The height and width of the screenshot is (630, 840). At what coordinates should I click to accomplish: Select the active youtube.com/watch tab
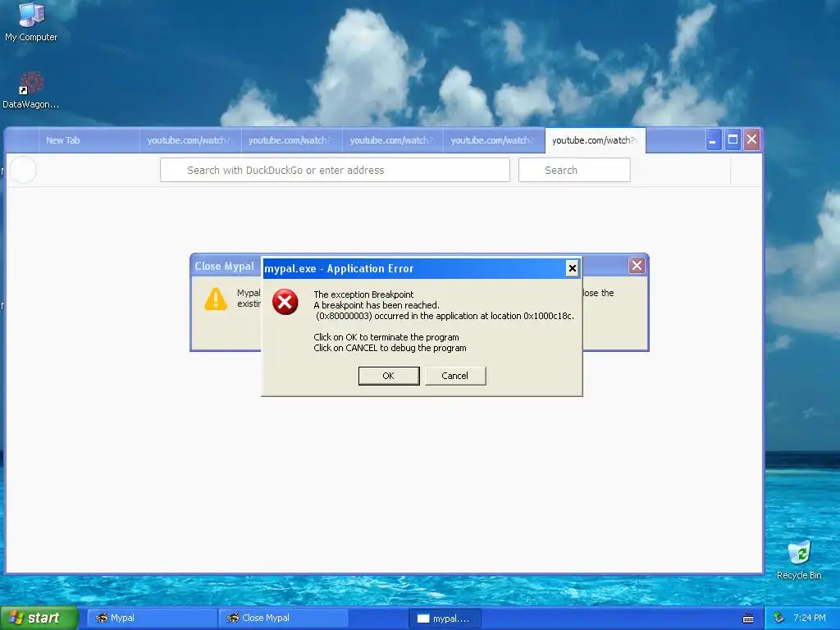pos(596,140)
